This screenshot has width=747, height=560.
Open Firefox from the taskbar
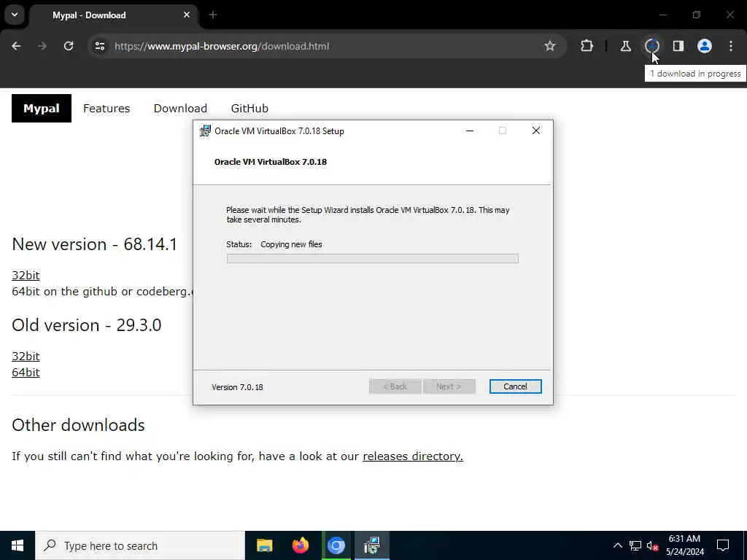(x=300, y=545)
